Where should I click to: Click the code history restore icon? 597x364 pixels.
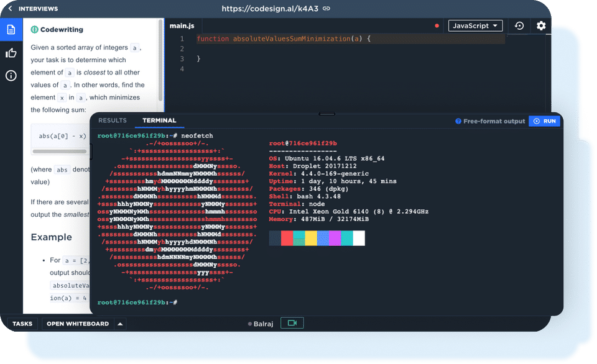(519, 25)
